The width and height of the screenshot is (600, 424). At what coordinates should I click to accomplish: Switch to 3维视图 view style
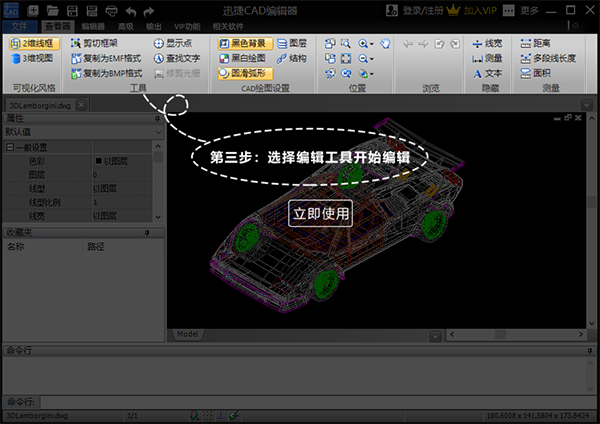pos(33,58)
